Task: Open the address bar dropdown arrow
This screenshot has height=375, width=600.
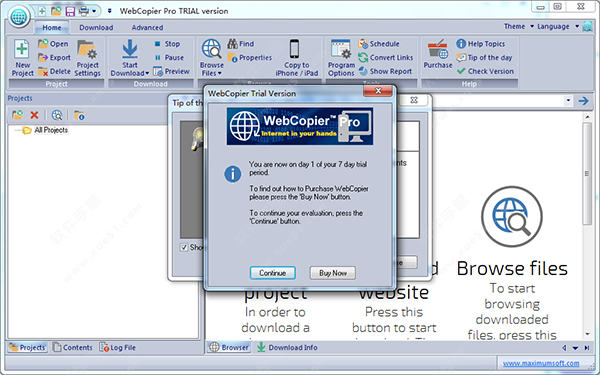Action: [x=568, y=101]
